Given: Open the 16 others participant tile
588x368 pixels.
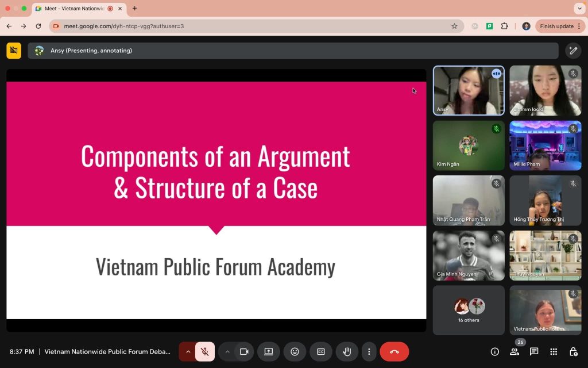Looking at the screenshot, I should coord(469,310).
